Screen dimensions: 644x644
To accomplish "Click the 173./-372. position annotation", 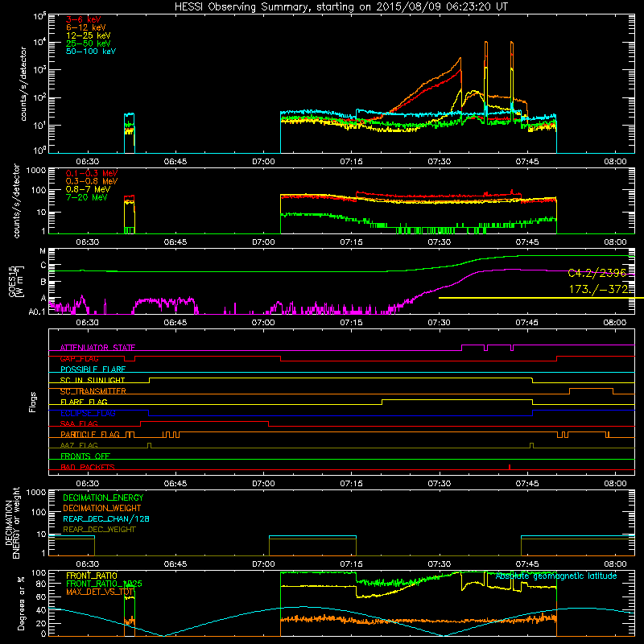I will click(598, 289).
